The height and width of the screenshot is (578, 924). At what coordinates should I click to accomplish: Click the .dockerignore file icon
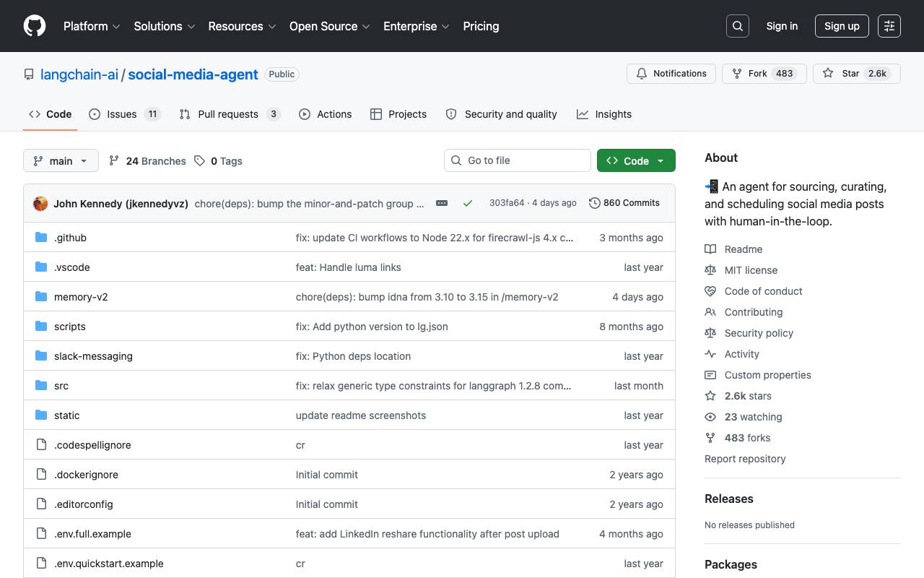click(41, 475)
